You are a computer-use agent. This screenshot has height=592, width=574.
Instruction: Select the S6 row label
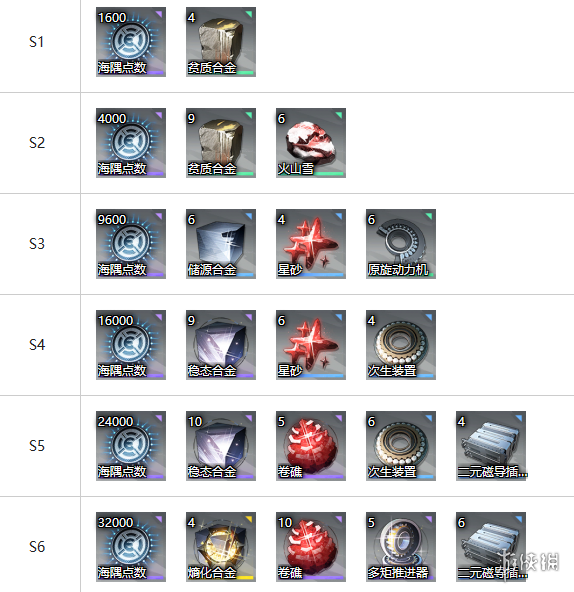[x=37, y=547]
